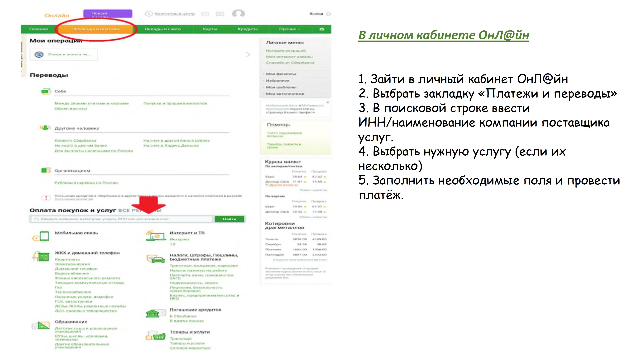Open Детские сады и дошкольные учреждения

[x=86, y=330]
